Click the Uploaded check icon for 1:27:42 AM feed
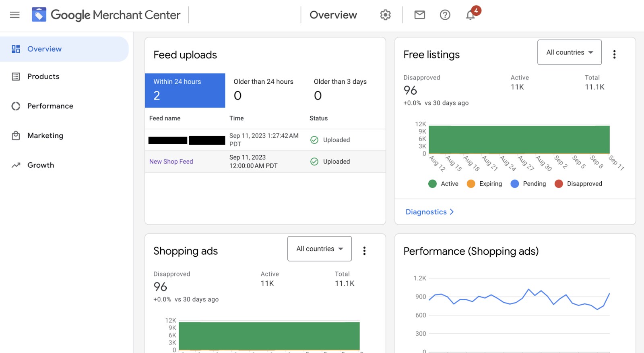Viewport: 644px width, 353px height. click(x=314, y=140)
